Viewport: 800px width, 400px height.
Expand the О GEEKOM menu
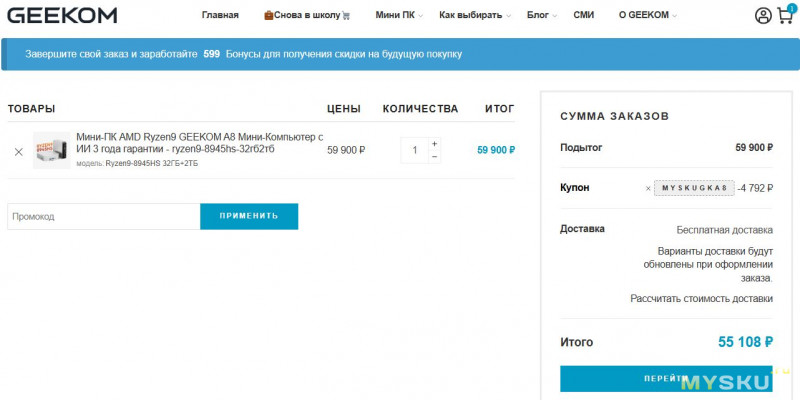tap(647, 15)
